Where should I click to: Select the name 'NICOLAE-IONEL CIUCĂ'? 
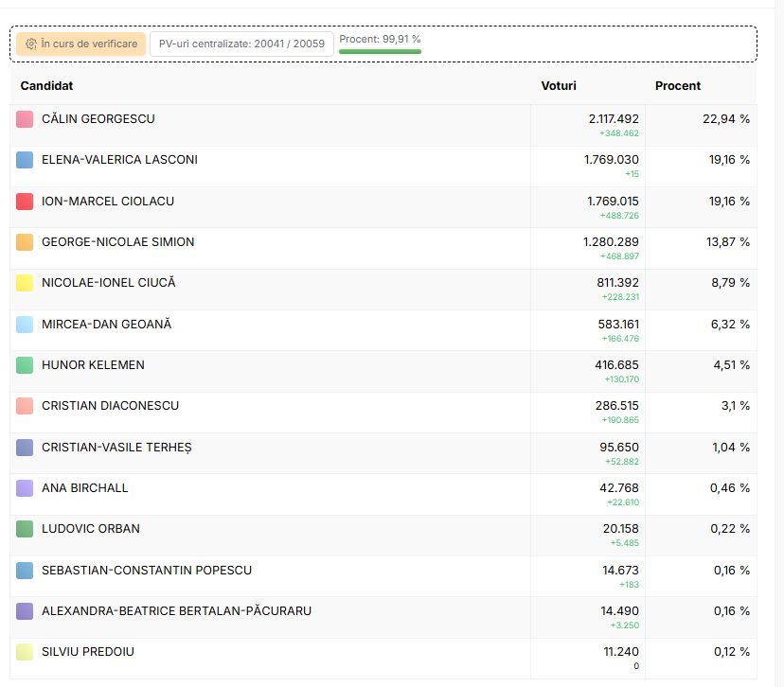point(109,282)
